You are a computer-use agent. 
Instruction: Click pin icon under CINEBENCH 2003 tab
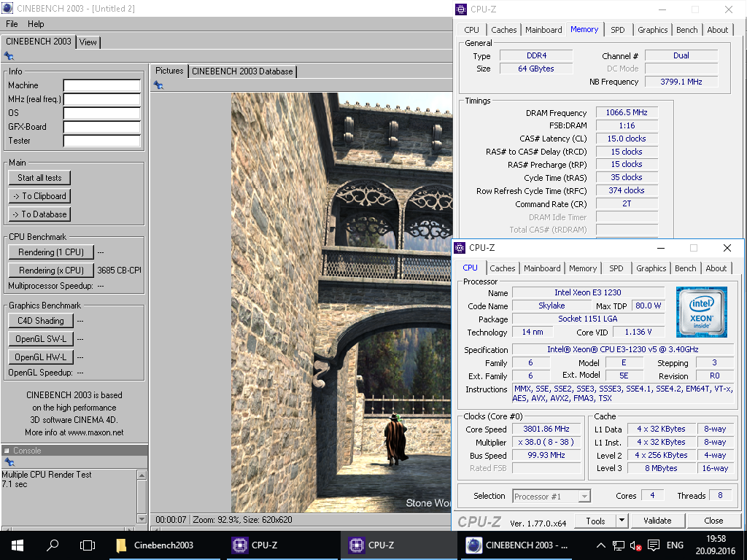pos(9,55)
